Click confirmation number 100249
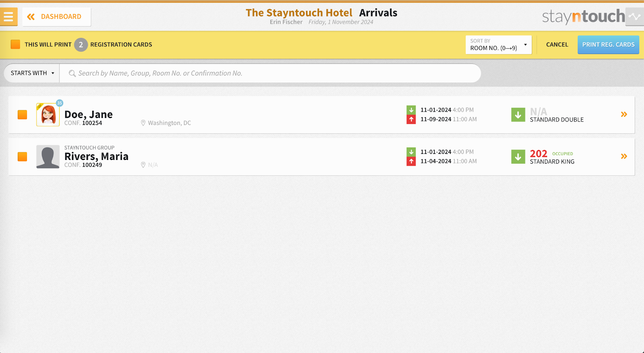This screenshot has height=353, width=644. pyautogui.click(x=92, y=165)
